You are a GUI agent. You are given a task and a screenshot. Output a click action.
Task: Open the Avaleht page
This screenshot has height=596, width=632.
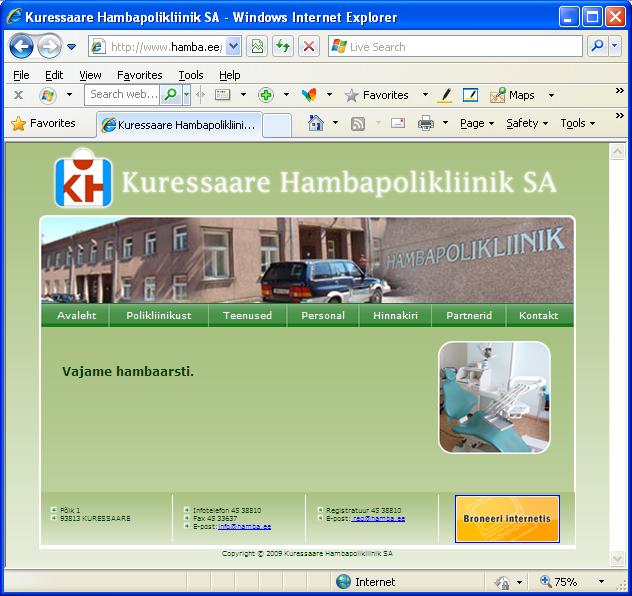[76, 315]
